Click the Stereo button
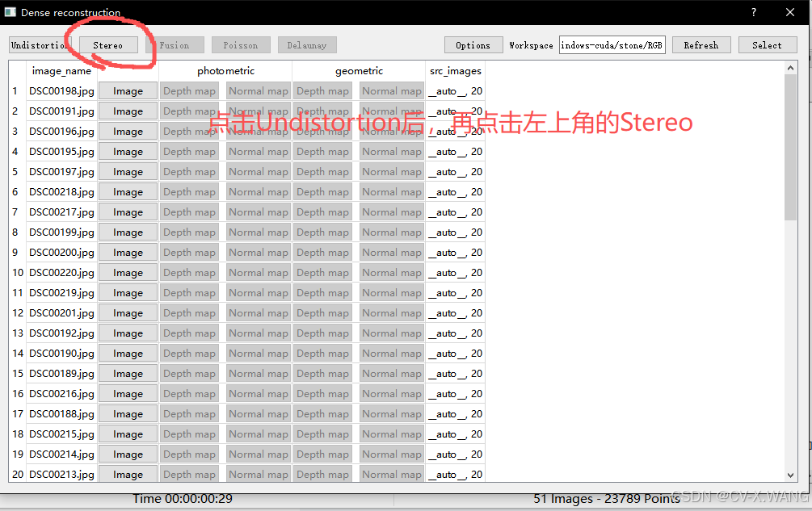The image size is (812, 511). point(108,44)
